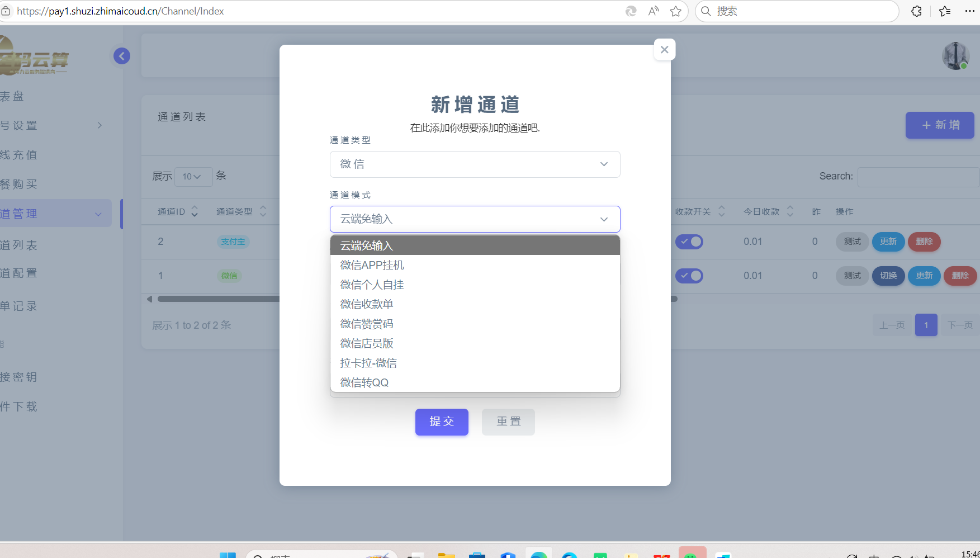Click 测试 button in channel 2 row

[x=852, y=242]
